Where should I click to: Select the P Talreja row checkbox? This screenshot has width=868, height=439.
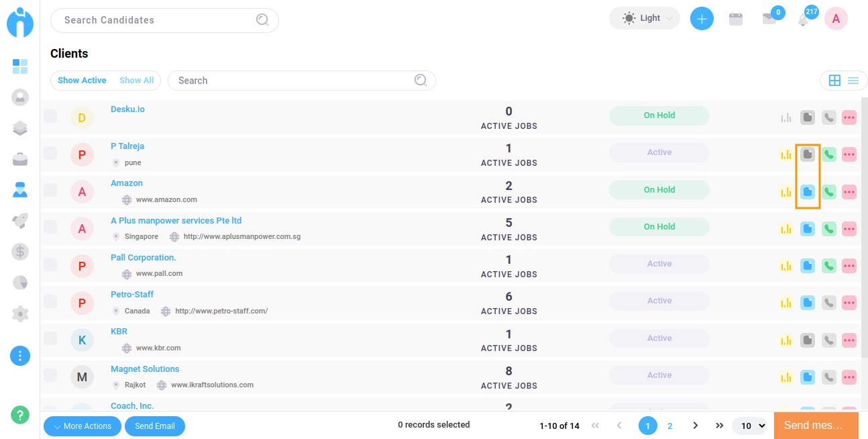click(x=50, y=152)
